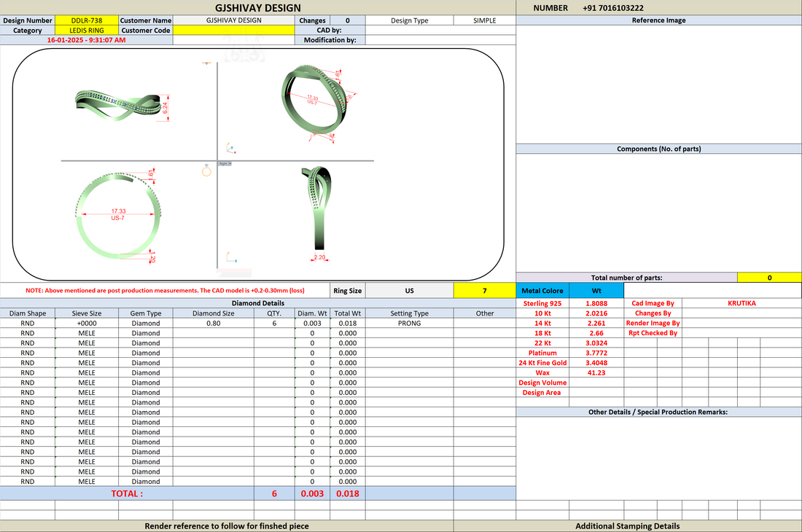Viewport: 802px width, 532px height.
Task: Click the axis gizmo in the side view
Action: coord(231,257)
